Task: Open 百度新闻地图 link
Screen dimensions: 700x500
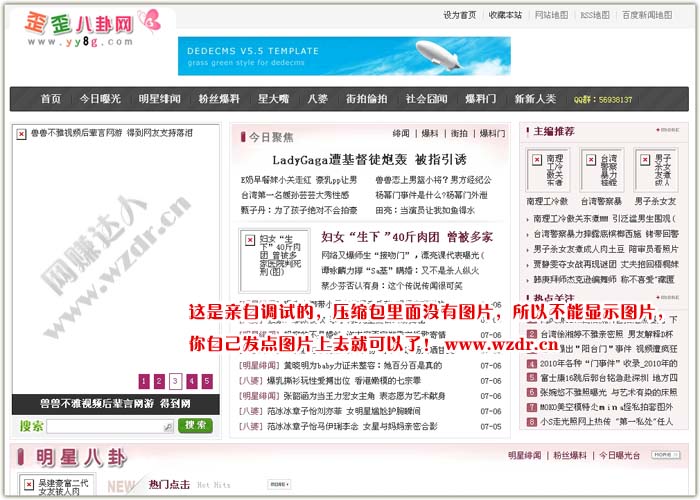Action: coord(647,15)
